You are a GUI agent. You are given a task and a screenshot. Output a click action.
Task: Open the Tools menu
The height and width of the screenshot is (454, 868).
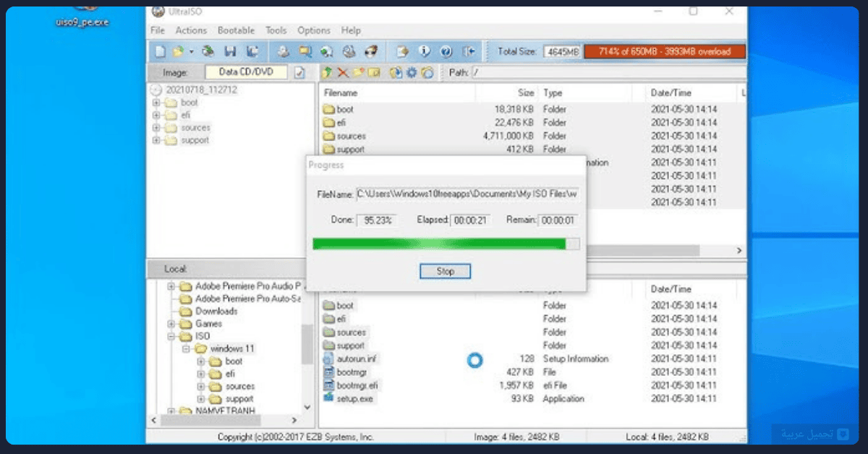pos(276,30)
